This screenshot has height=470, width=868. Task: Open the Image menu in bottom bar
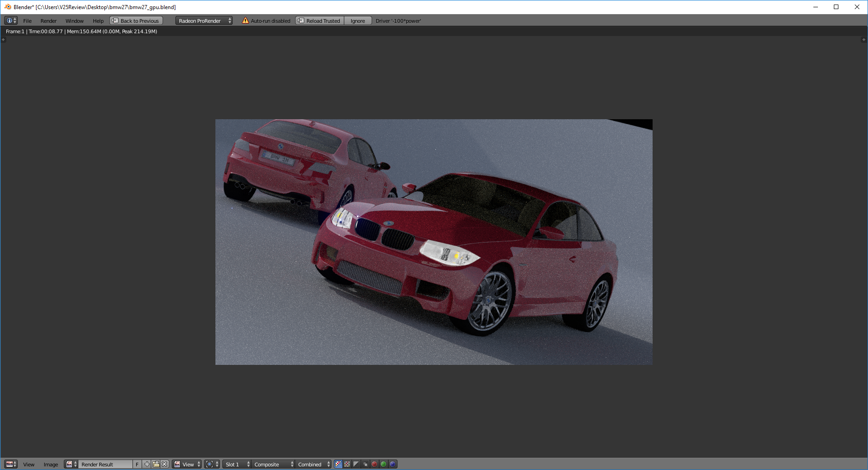coord(51,464)
